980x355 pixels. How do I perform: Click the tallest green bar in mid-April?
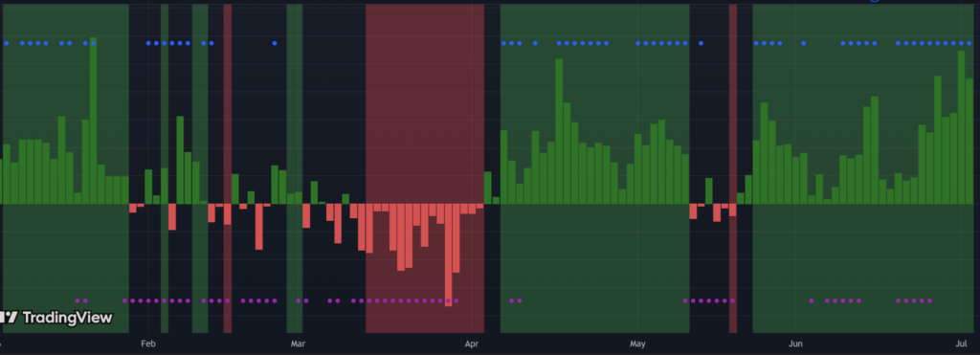coord(559,131)
